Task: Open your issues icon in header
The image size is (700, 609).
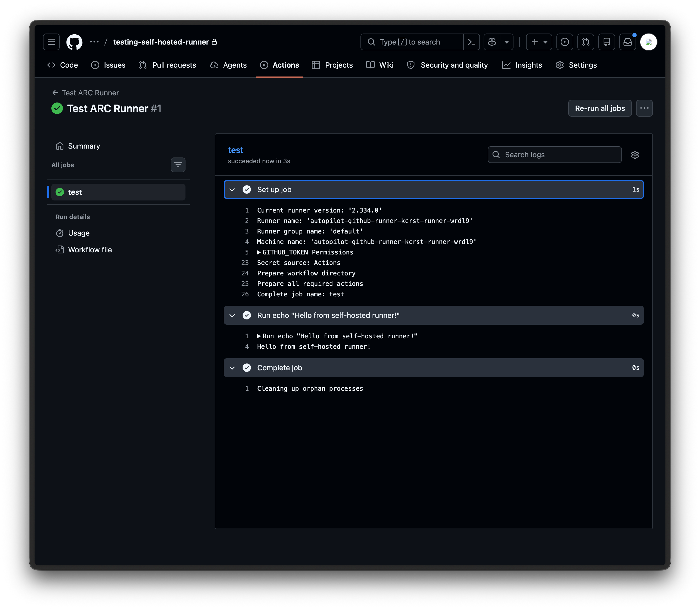Action: click(565, 42)
